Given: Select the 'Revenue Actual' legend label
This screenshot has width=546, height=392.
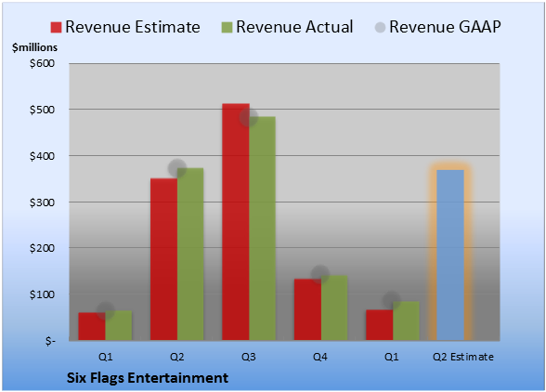Looking at the screenshot, I should [294, 27].
